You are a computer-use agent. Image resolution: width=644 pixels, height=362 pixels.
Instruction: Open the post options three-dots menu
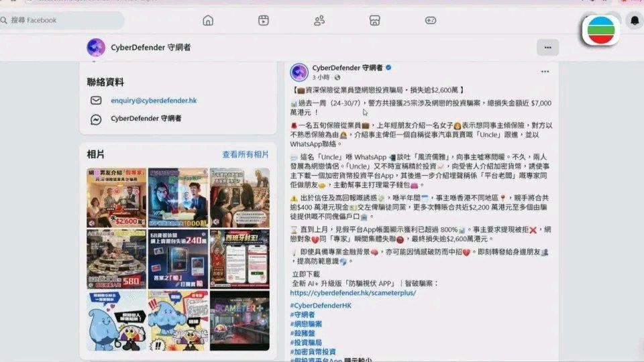(545, 72)
